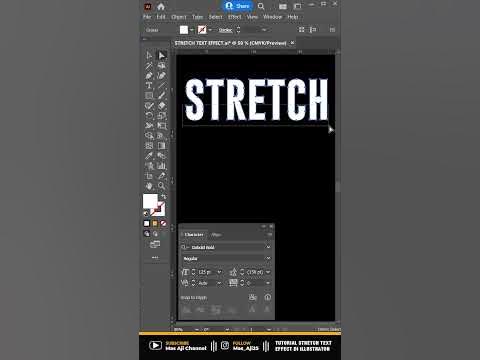480x360 pixels.
Task: Select the Pen tool
Action: 149,76
